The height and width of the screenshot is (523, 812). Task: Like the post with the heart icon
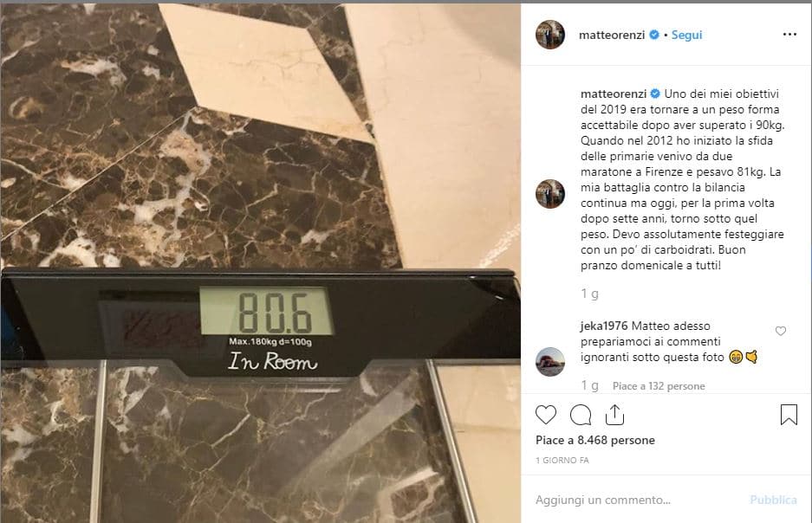(x=546, y=415)
